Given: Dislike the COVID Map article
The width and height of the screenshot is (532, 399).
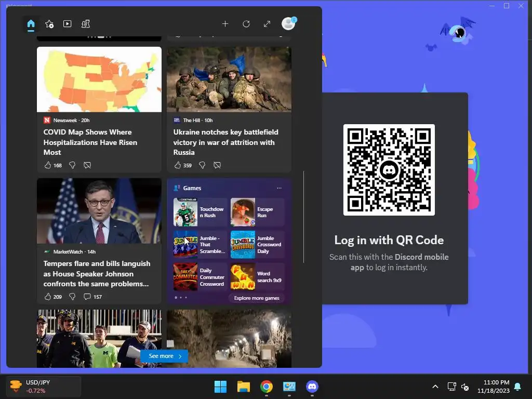Looking at the screenshot, I should coord(72,165).
